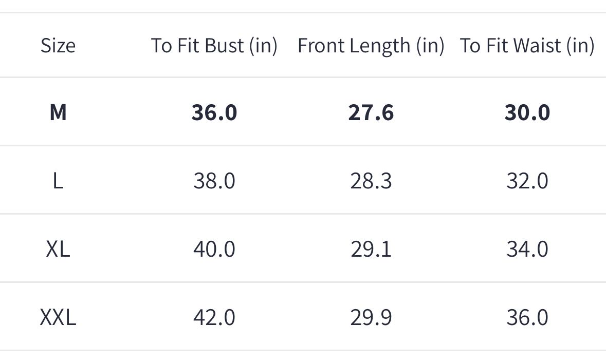Select the XXL size row label

pos(58,317)
